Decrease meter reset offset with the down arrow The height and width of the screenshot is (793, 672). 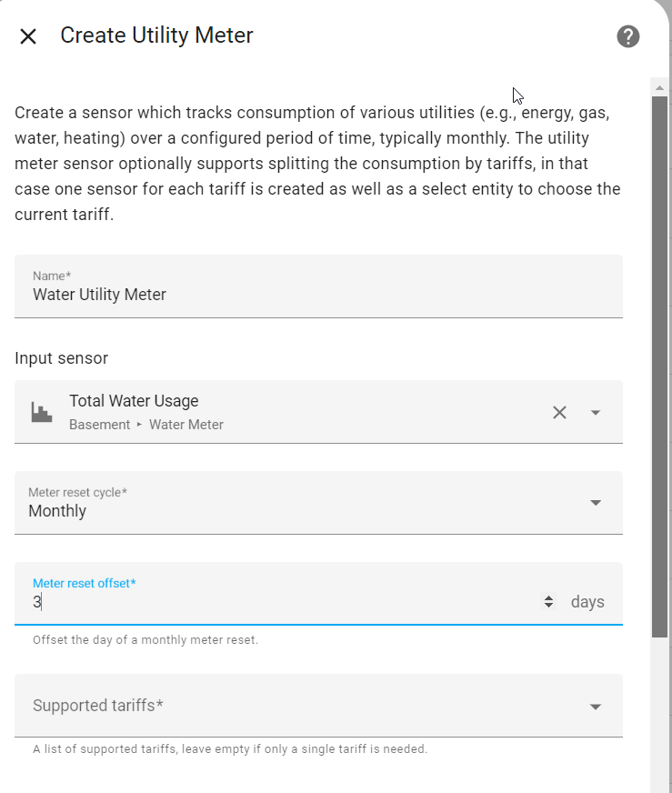[548, 606]
